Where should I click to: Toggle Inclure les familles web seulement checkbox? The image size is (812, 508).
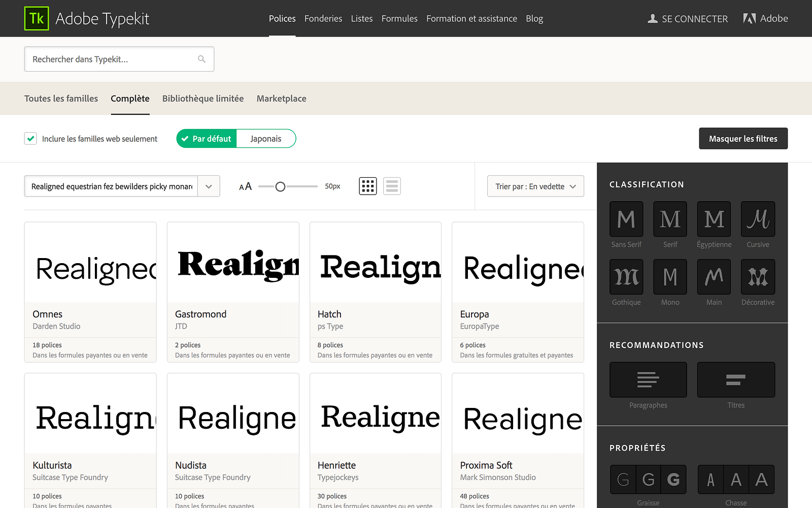click(x=30, y=139)
